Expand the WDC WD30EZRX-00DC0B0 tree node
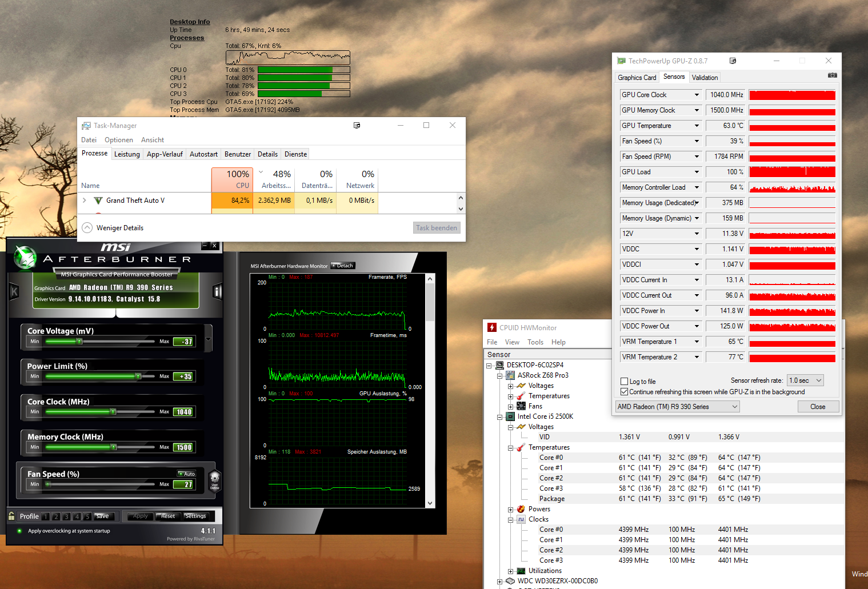 coord(499,581)
